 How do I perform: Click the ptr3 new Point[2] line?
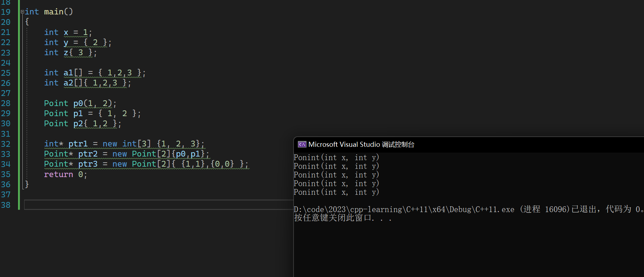tap(146, 164)
